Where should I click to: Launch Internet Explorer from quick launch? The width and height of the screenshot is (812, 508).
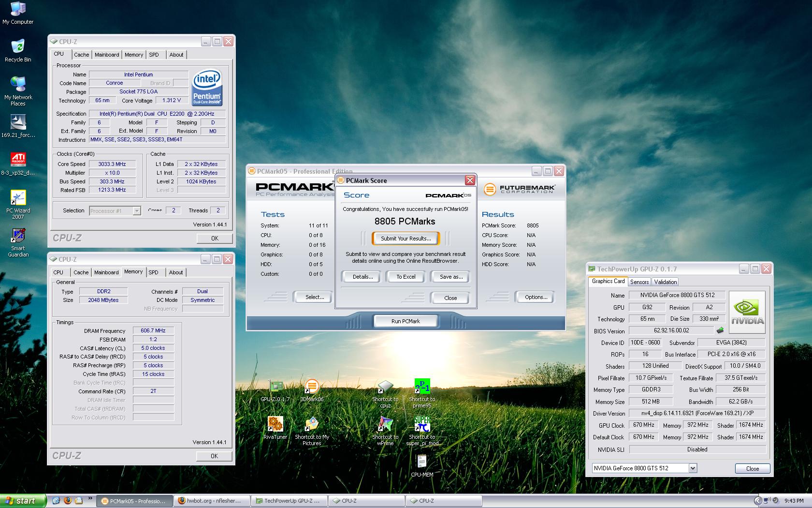(56, 501)
